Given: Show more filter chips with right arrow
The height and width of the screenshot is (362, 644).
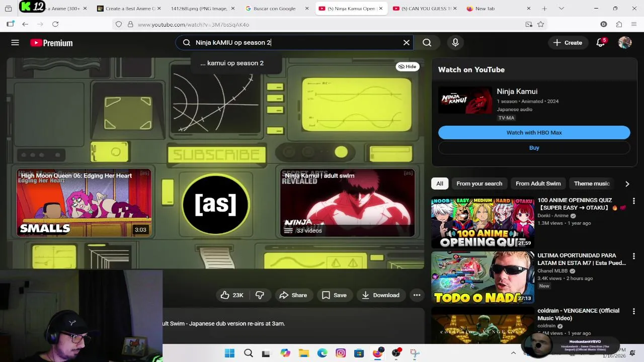Looking at the screenshot, I should click(627, 184).
